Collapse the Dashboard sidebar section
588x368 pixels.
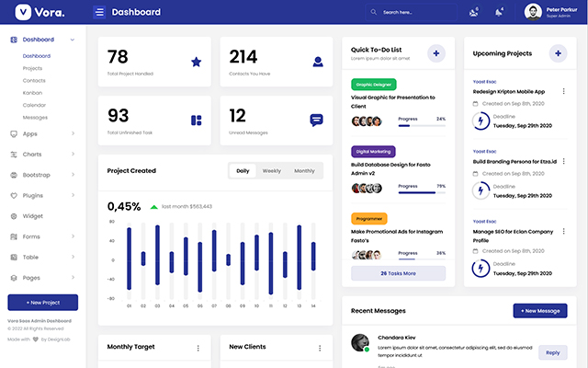click(73, 40)
